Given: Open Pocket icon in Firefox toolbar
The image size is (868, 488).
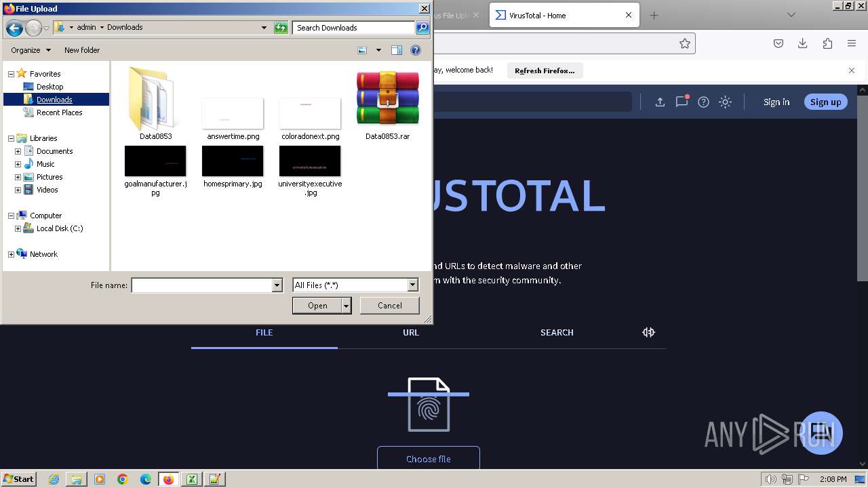Looking at the screenshot, I should (x=778, y=43).
